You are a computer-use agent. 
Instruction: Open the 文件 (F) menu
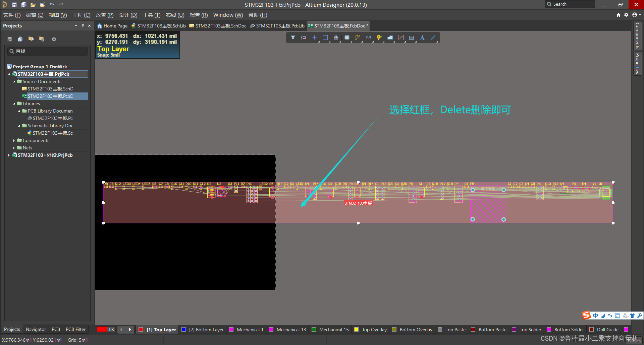point(12,15)
